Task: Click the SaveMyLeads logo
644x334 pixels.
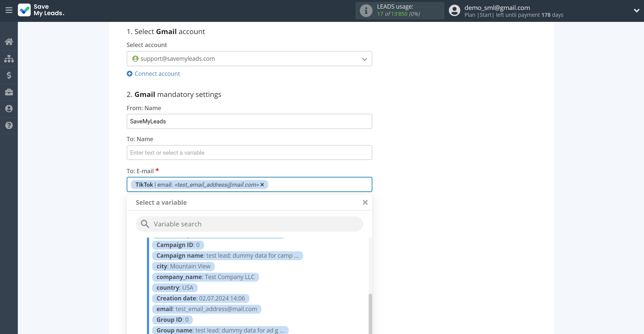Action: click(x=41, y=10)
